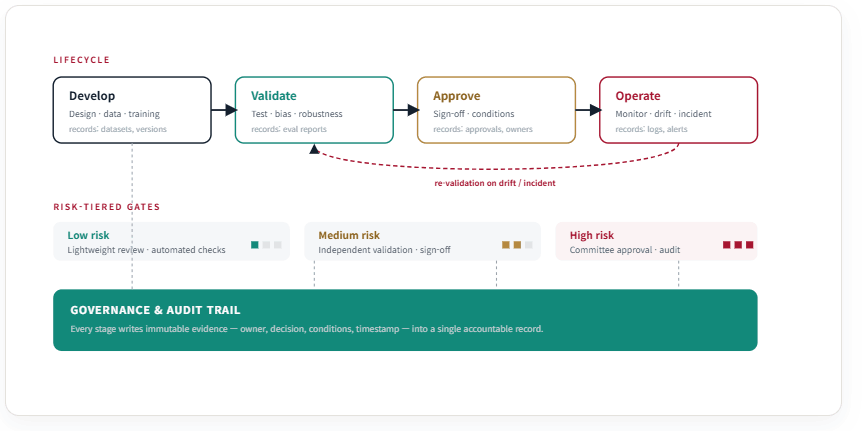
Task: Click the Low risk level indicator squares
Action: tap(266, 245)
